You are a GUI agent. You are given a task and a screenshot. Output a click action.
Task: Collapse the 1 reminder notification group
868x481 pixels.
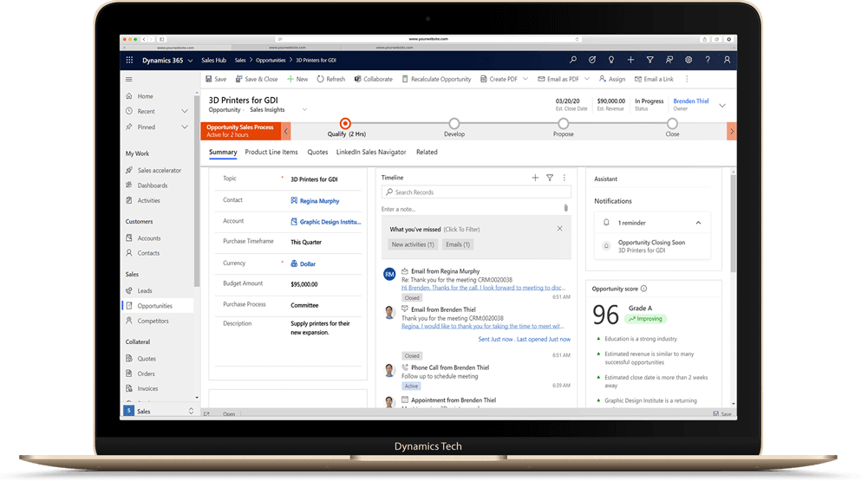click(x=699, y=223)
